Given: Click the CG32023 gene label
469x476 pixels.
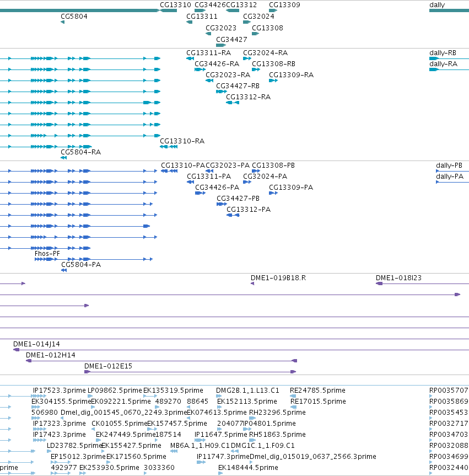Looking at the screenshot, I should click(221, 28).
